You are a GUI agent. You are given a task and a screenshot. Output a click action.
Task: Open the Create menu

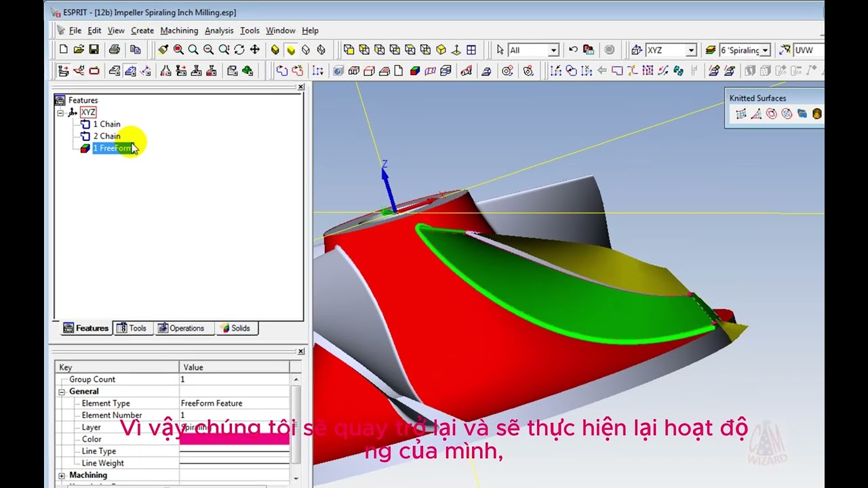click(x=142, y=30)
